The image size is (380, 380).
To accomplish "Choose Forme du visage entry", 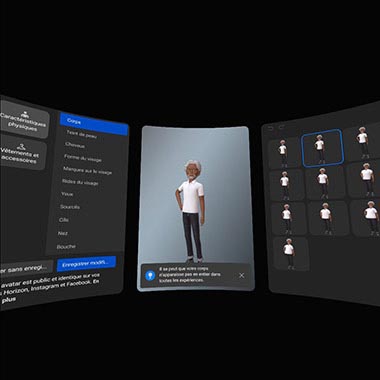I will [x=83, y=158].
